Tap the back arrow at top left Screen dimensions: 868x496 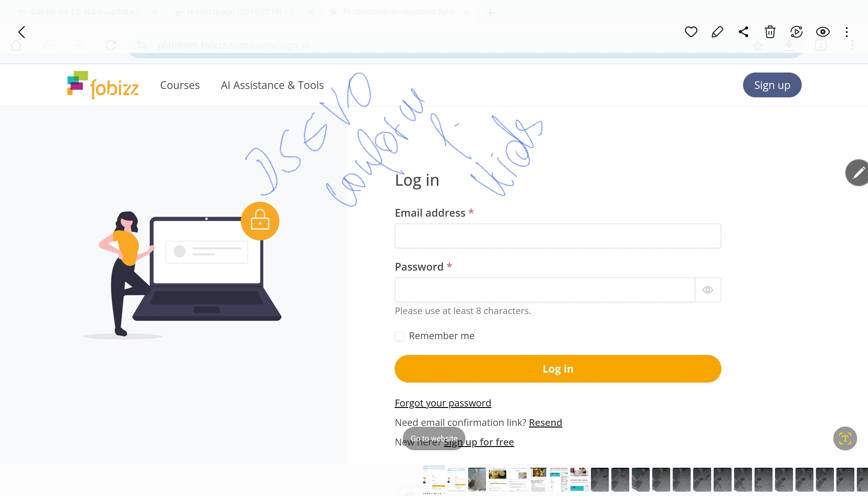tap(22, 32)
